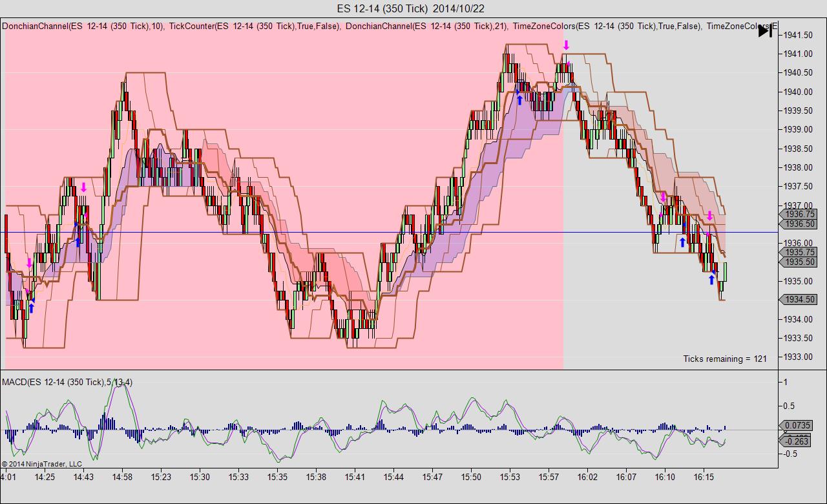Click the 16:07 time axis label
Screen dimensions: 827x504
click(x=626, y=477)
